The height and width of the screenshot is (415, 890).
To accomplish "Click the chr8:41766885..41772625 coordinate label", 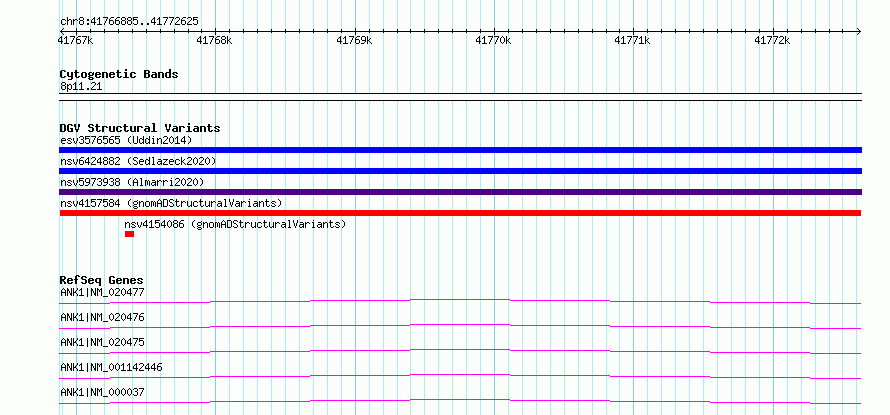I will pyautogui.click(x=129, y=22).
